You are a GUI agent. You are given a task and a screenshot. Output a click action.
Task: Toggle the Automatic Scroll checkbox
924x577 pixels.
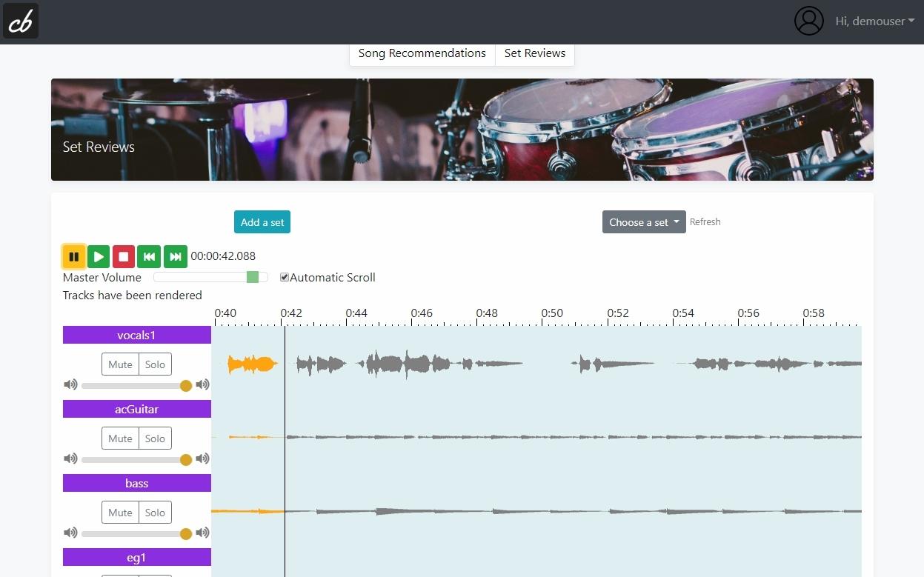tap(285, 277)
